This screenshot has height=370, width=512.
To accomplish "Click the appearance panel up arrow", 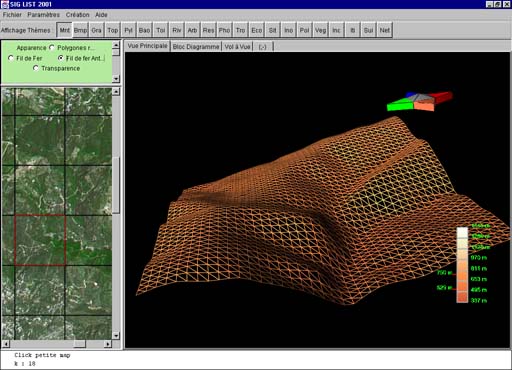I will click(116, 45).
